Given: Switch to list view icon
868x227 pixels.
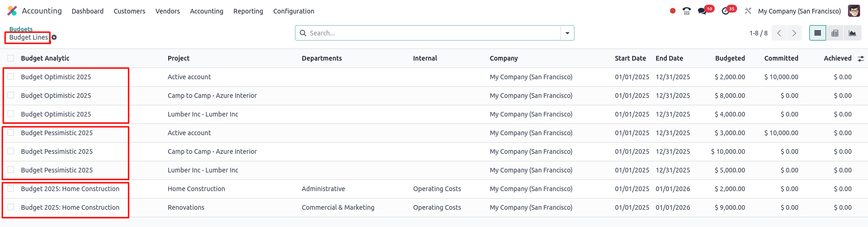Looking at the screenshot, I should [x=818, y=33].
